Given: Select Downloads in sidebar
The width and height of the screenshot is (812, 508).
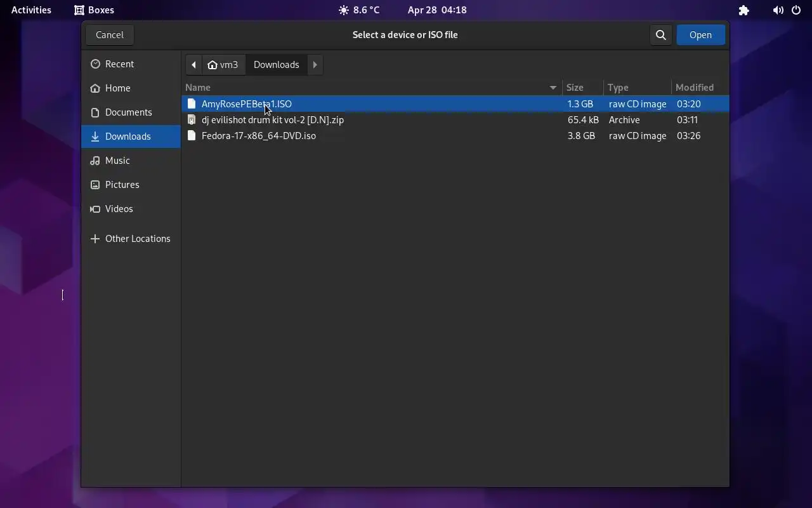Looking at the screenshot, I should click(x=131, y=137).
